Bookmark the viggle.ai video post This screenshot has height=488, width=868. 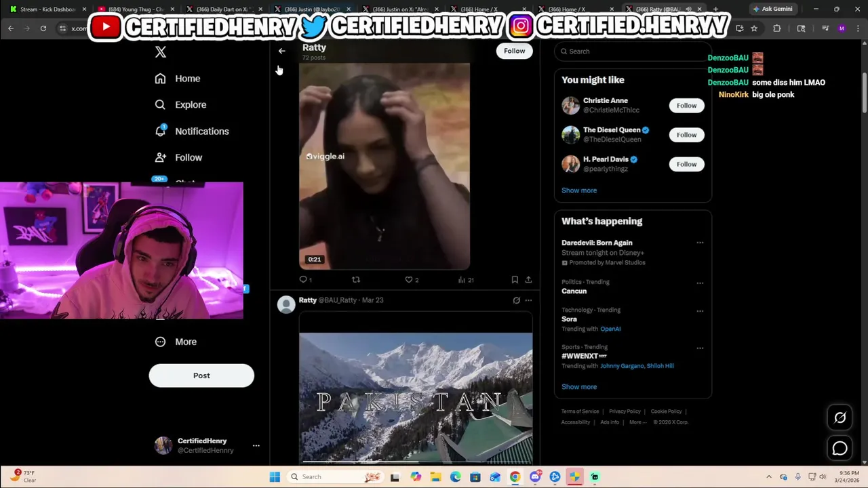(x=515, y=279)
